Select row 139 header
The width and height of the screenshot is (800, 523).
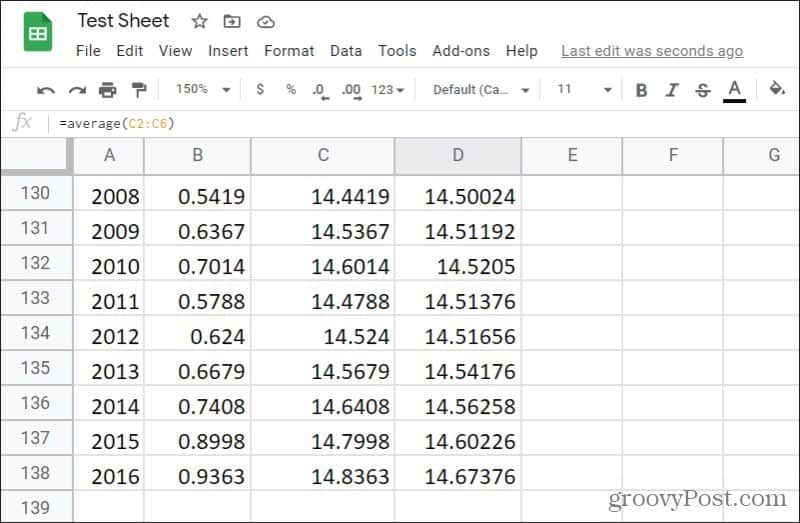pos(36,507)
